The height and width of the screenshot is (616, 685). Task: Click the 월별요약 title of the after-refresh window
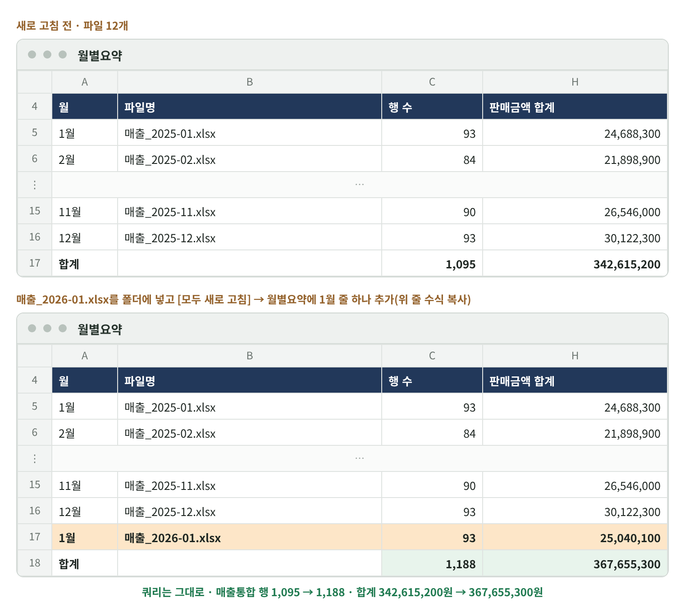pos(100,329)
